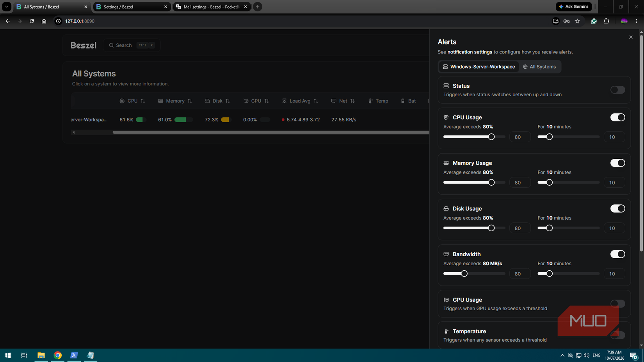
Task: Click the 27.55 KB/s net value
Action: coord(344,120)
